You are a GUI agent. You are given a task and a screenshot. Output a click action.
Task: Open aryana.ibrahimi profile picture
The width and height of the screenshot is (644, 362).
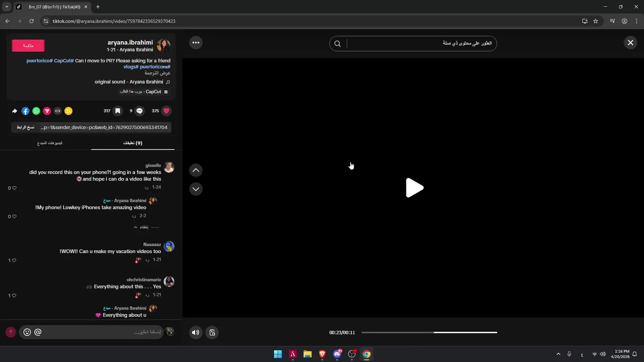(164, 45)
